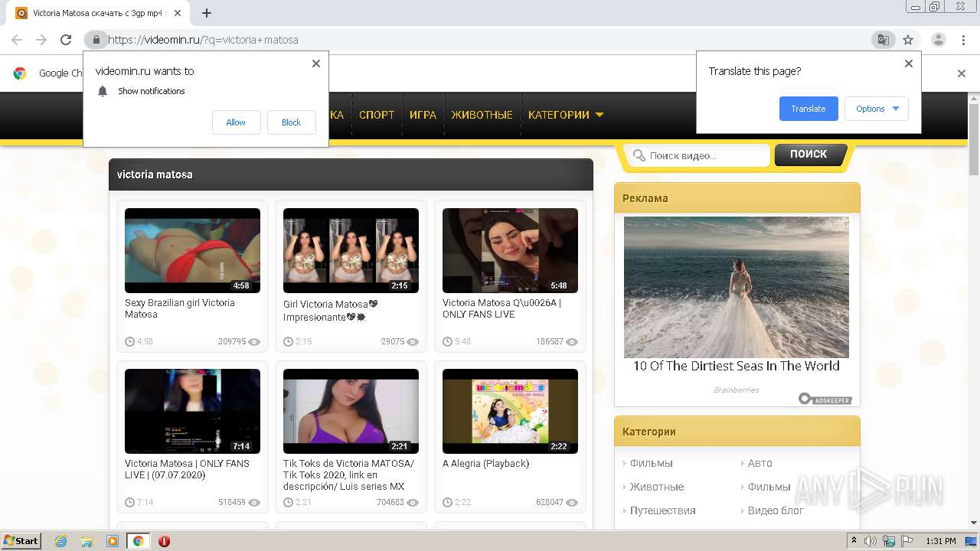Viewport: 980px width, 551px height.
Task: Open the 10 Of The Dirtiest Seas ad image
Action: click(737, 287)
